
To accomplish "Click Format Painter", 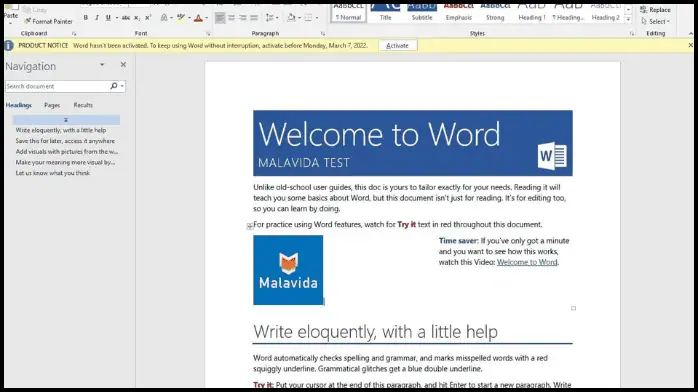I will click(x=48, y=21).
